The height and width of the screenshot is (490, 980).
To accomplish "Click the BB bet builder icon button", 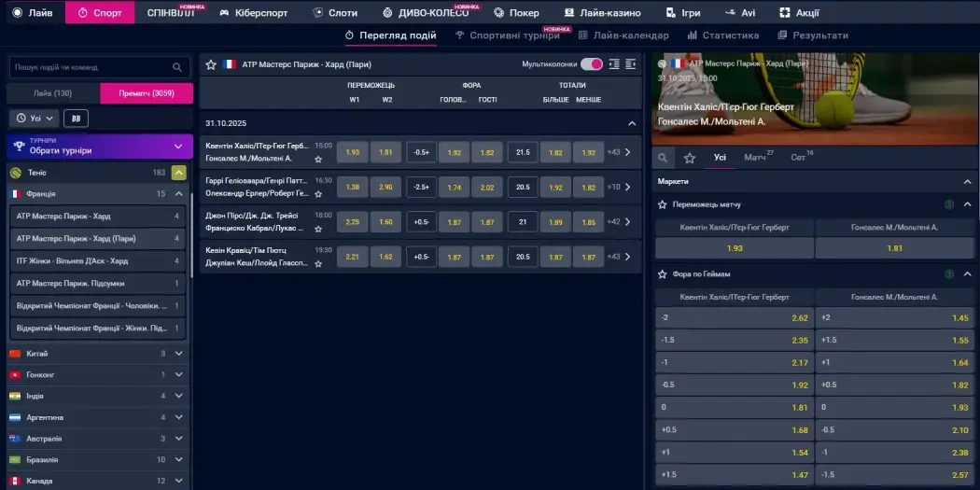I will [x=76, y=119].
